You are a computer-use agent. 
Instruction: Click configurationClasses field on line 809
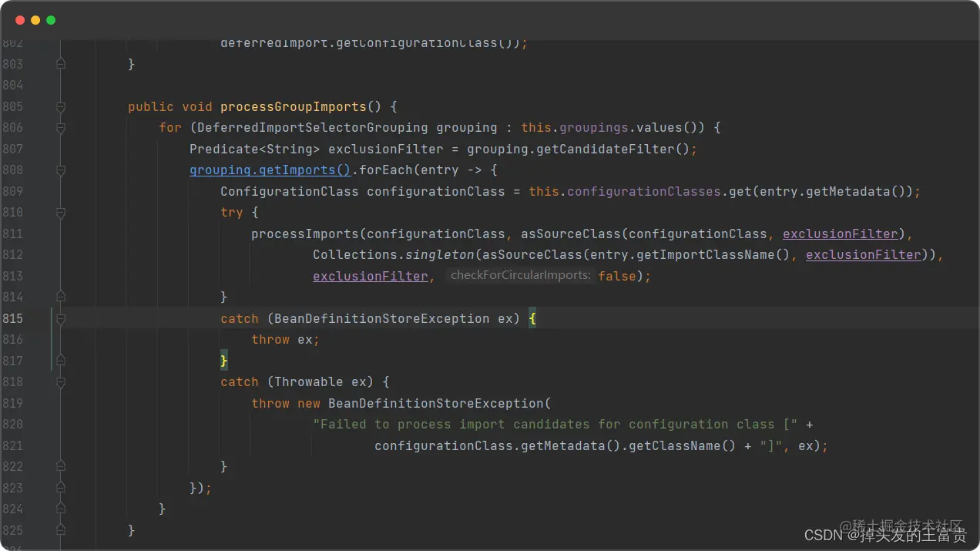(x=644, y=191)
